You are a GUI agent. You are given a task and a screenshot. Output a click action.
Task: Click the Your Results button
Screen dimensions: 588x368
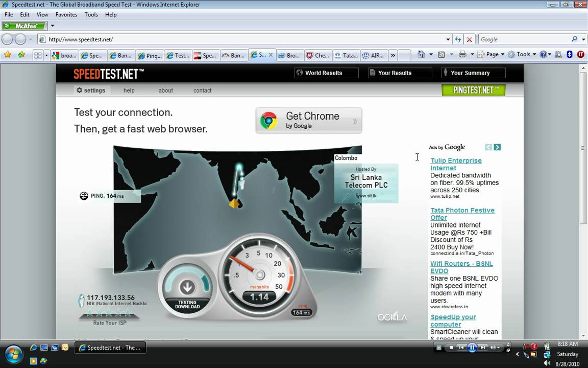click(x=400, y=73)
